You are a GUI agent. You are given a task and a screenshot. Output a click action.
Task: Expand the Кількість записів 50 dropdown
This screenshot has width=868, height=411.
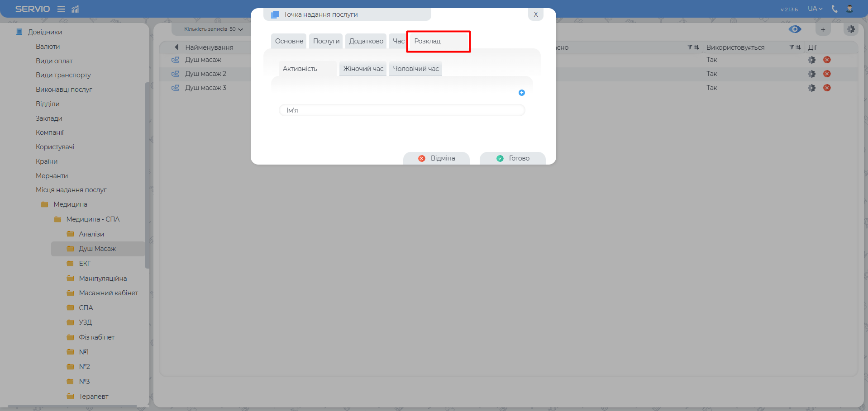213,29
